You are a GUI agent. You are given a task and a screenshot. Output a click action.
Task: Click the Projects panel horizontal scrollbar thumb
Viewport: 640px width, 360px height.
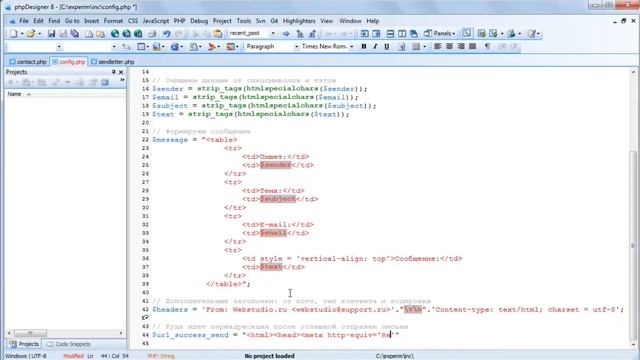tap(31, 333)
